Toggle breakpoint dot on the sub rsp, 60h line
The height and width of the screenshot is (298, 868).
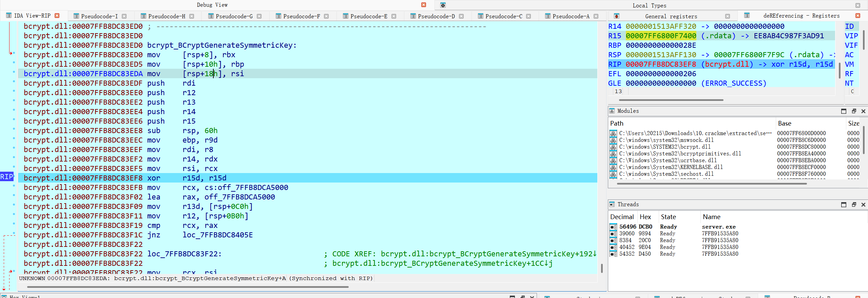[x=14, y=129]
